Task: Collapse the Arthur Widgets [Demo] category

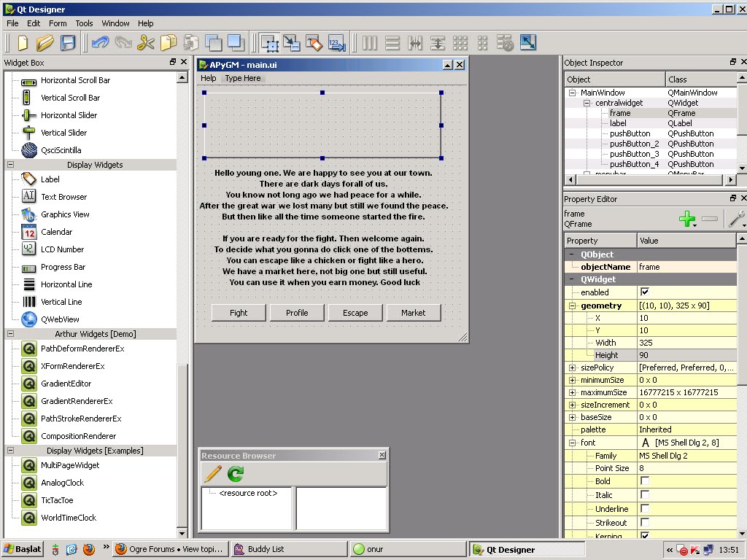Action: (10, 333)
